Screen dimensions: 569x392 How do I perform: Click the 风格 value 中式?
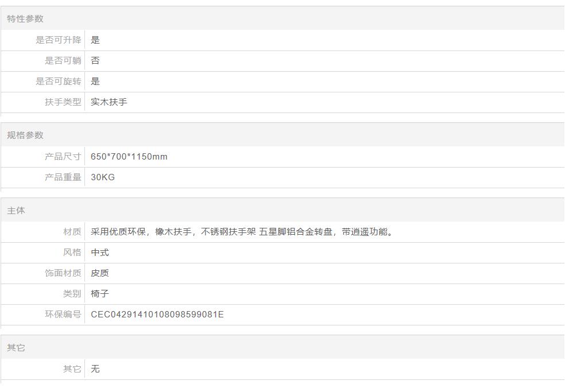pos(100,253)
